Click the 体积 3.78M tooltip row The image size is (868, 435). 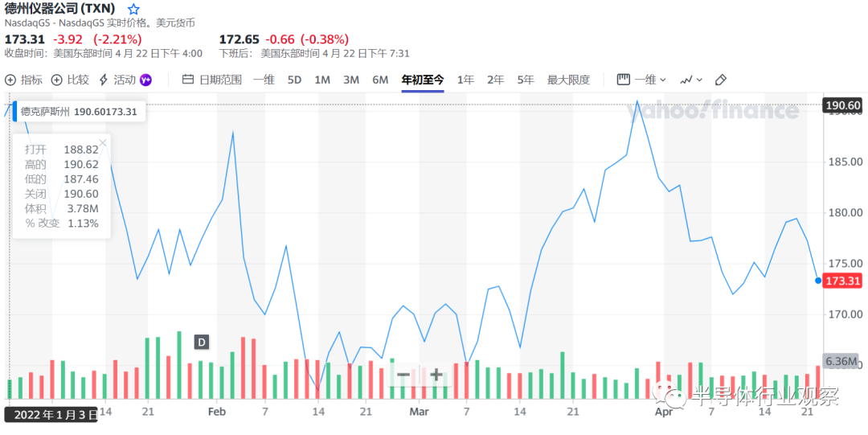coord(61,209)
